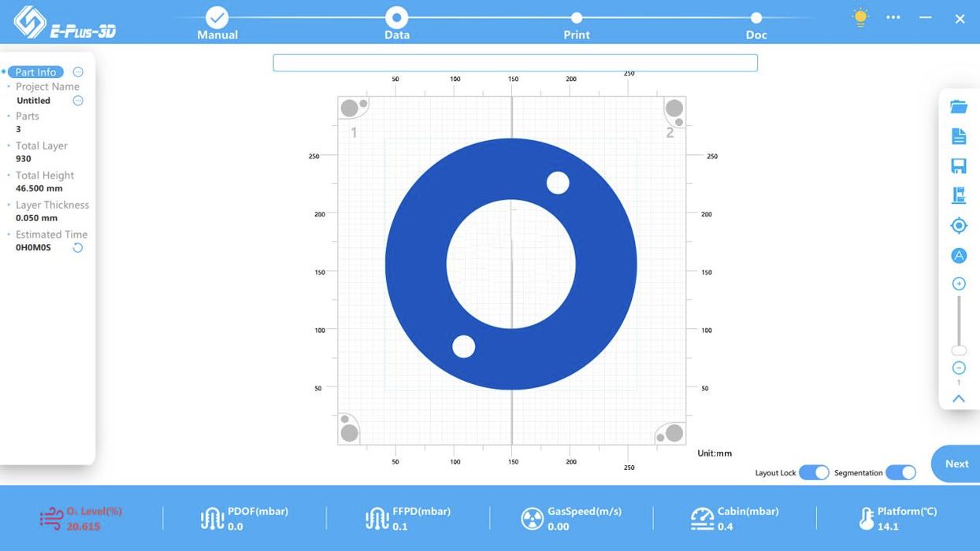Click the printer machine icon in right toolbar
980x551 pixels.
click(958, 195)
